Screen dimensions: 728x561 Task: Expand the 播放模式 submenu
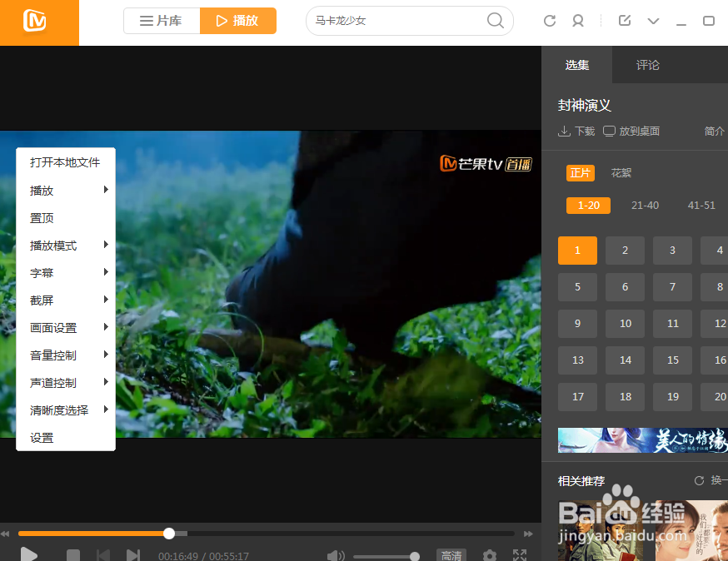(66, 246)
